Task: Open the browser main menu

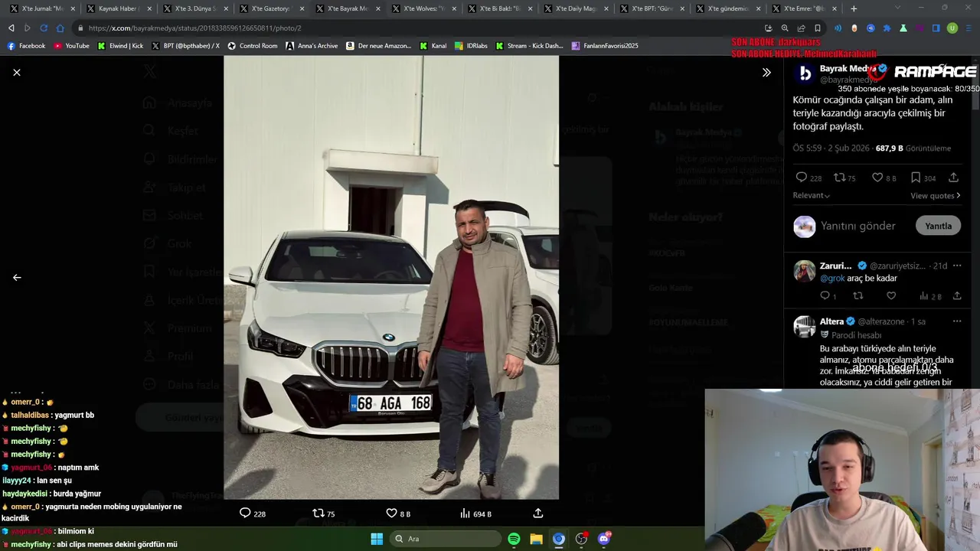Action: coord(969,28)
